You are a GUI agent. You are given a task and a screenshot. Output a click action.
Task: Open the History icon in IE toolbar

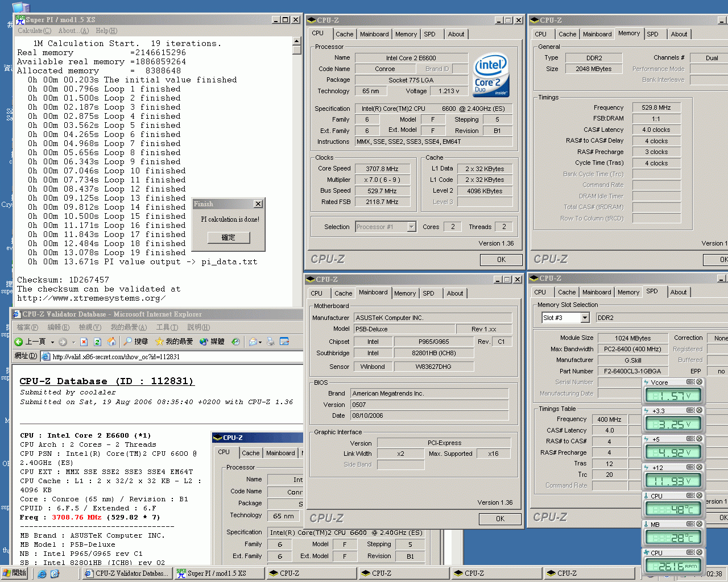click(235, 342)
